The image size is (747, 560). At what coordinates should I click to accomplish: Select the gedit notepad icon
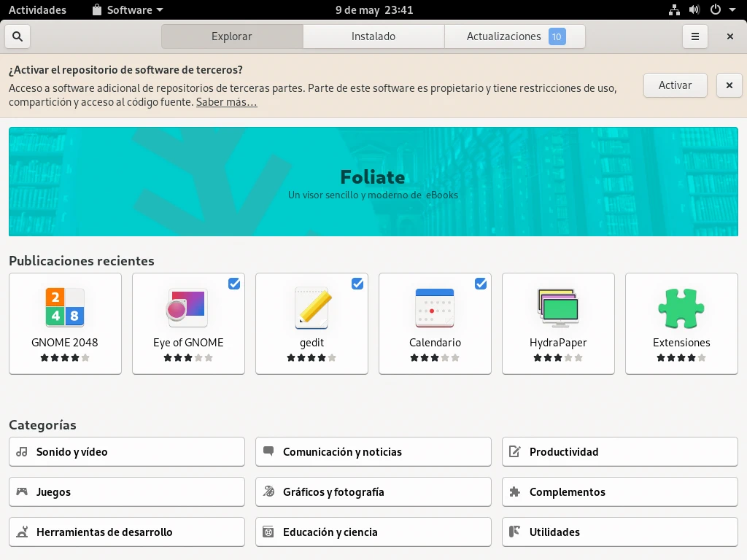pos(311,307)
